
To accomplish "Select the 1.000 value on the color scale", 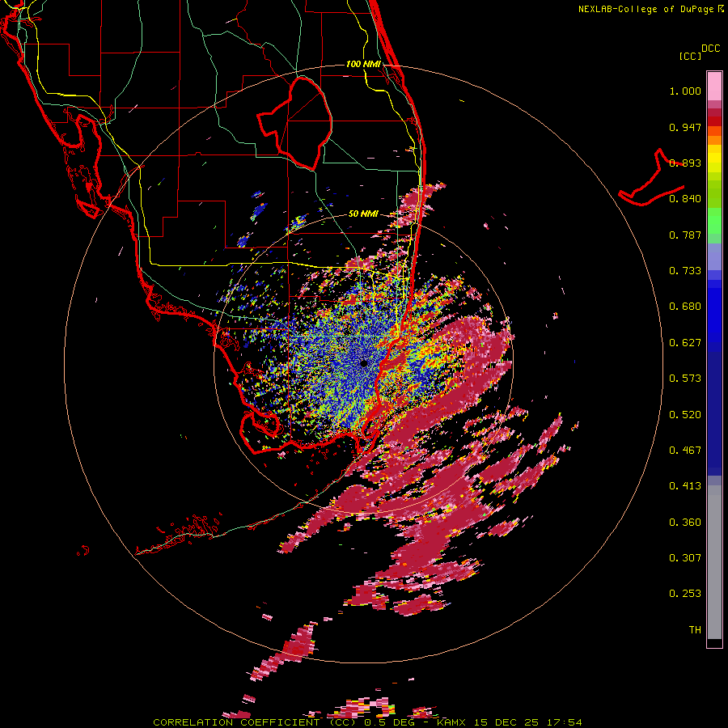I will tap(685, 91).
